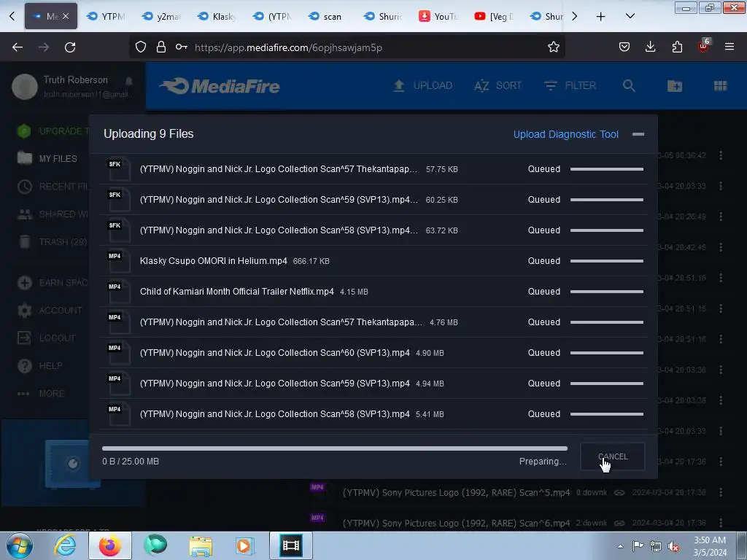Click the overall upload progress bar
747x560 pixels.
click(334, 448)
